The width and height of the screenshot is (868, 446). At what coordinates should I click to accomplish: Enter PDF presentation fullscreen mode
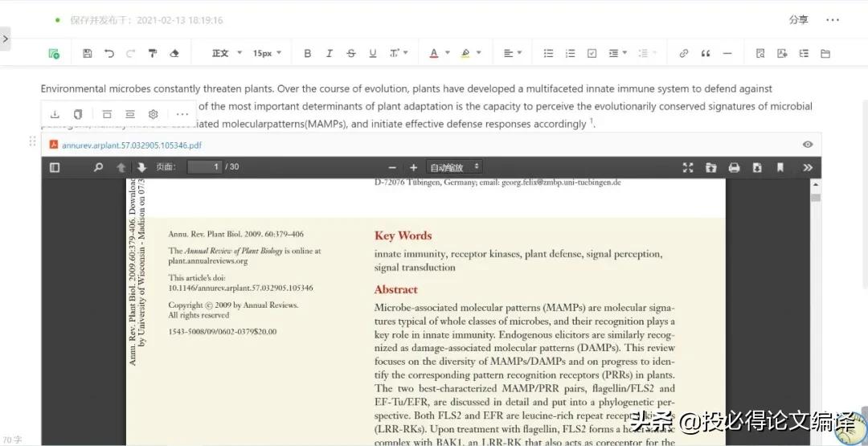point(688,167)
